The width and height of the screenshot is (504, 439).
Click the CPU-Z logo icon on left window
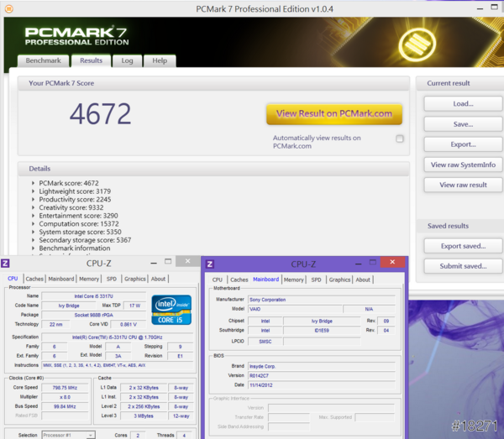click(x=8, y=263)
